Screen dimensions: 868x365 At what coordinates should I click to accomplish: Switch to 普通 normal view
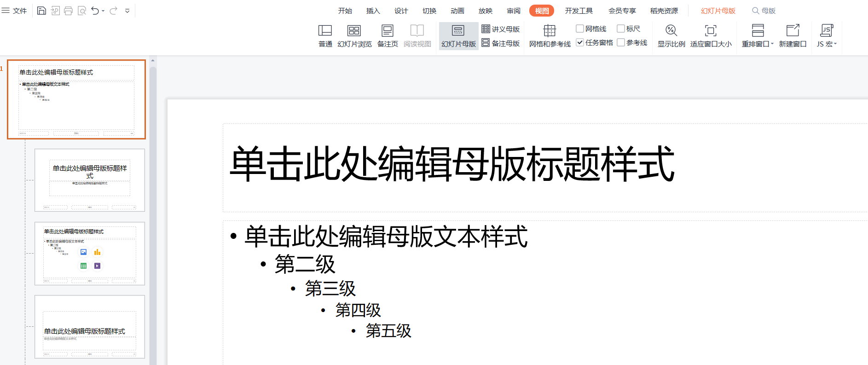(x=325, y=36)
